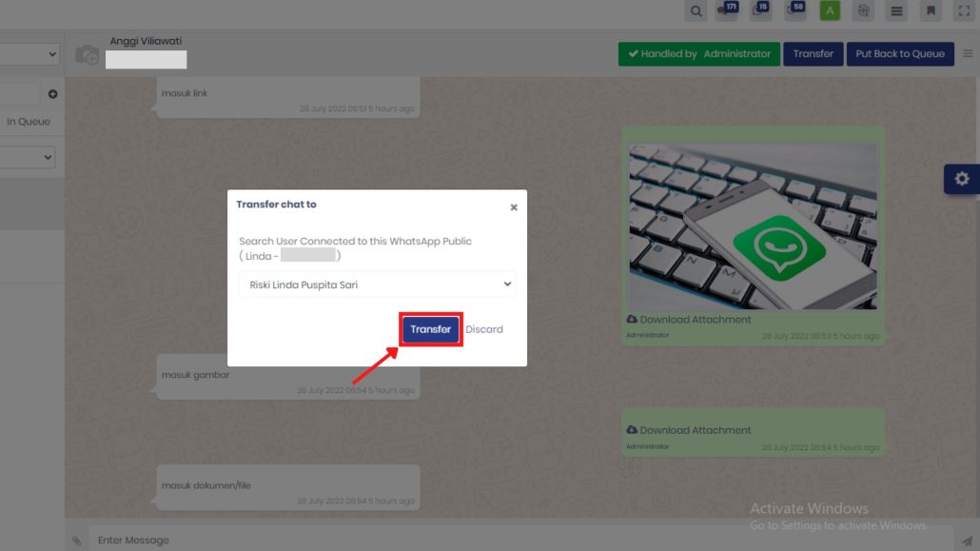This screenshot has width=980, height=551.
Task: Open the green A user avatar
Action: click(x=830, y=10)
